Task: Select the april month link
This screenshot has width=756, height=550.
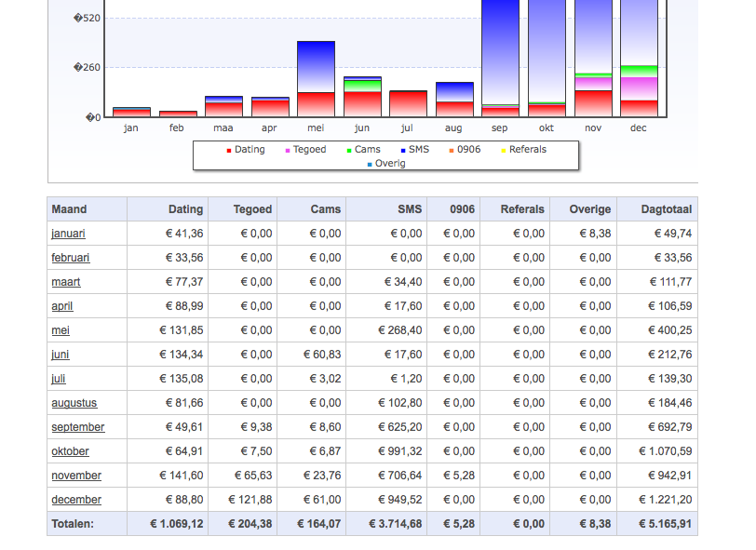Action: coord(62,305)
